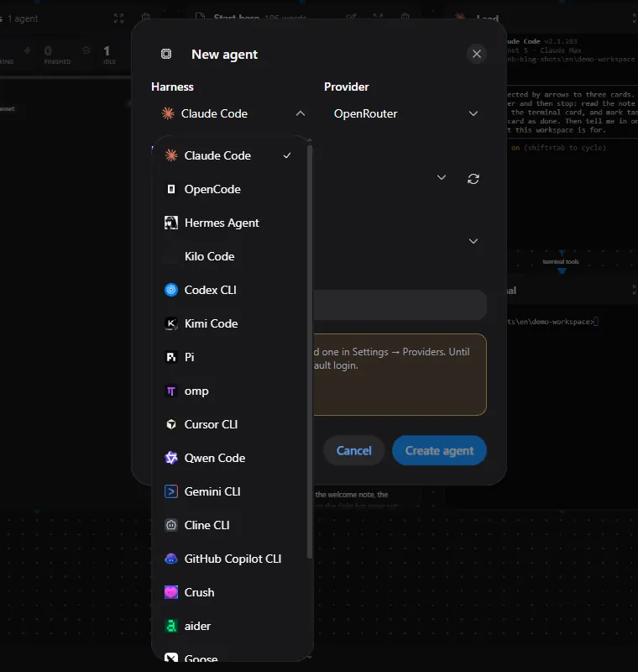Click the Claude Code icon in Harness field
The width and height of the screenshot is (638, 672).
click(168, 113)
